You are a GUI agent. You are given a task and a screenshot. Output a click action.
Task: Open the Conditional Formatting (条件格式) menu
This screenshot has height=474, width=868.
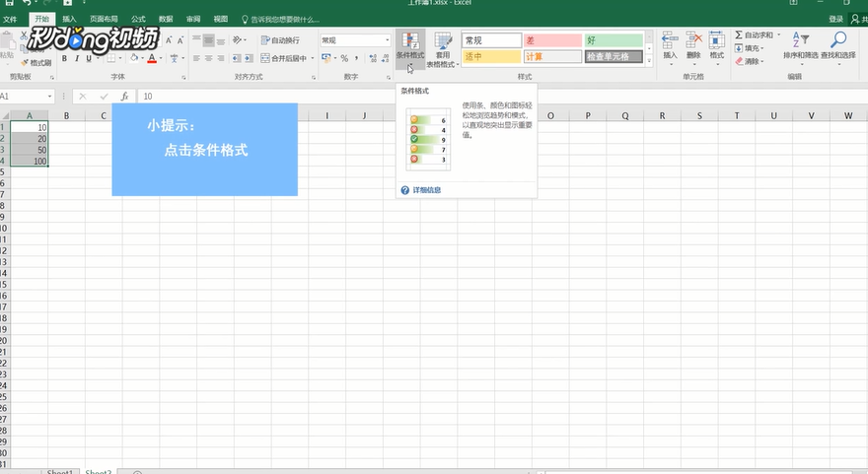(410, 49)
